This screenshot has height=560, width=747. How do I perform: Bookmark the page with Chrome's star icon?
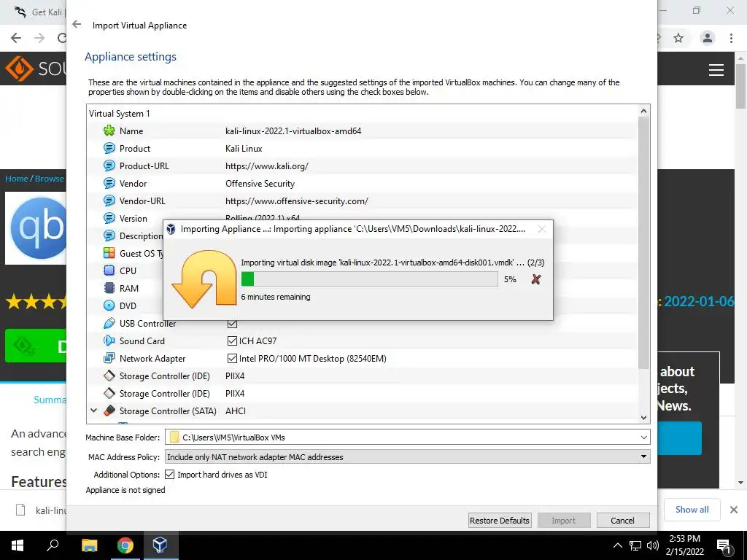click(x=678, y=38)
